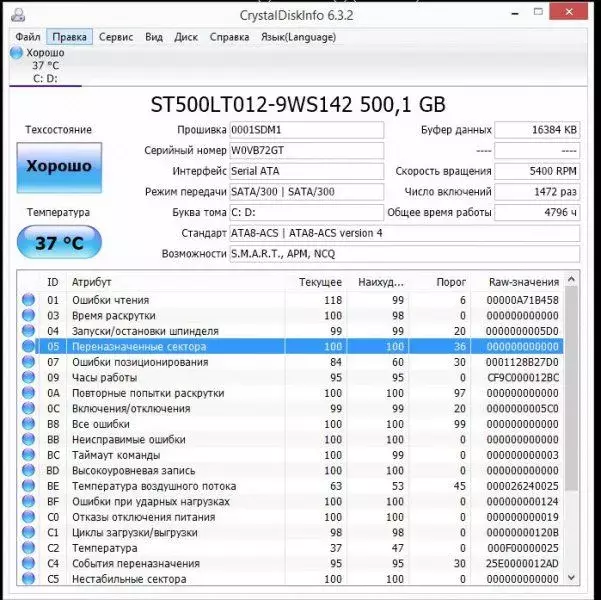This screenshot has height=600, width=601.
Task: Click raw value 25E0000012AD
Action: 522,564
